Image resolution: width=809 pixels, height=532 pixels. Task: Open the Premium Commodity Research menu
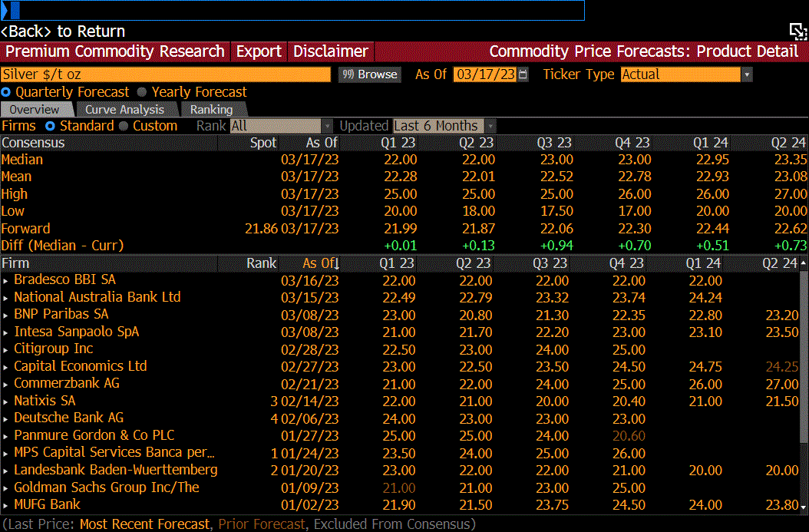coord(115,51)
